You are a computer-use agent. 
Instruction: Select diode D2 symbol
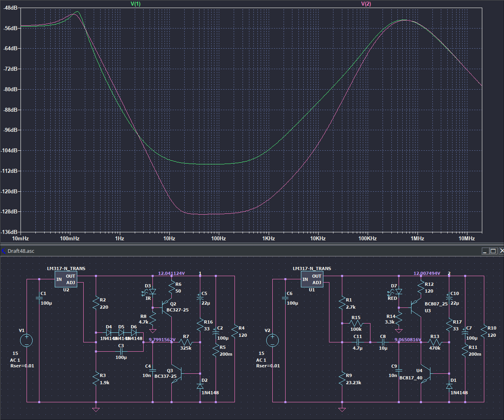[x=200, y=386]
